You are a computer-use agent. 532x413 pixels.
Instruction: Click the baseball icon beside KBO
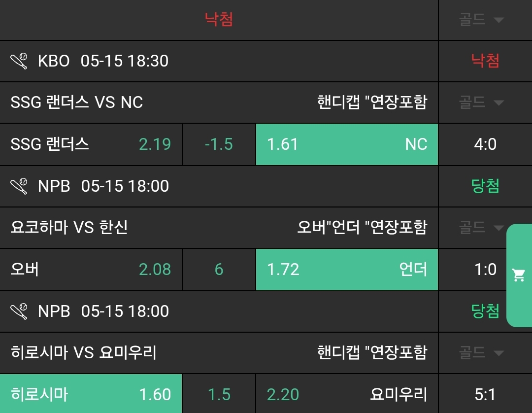coord(19,61)
